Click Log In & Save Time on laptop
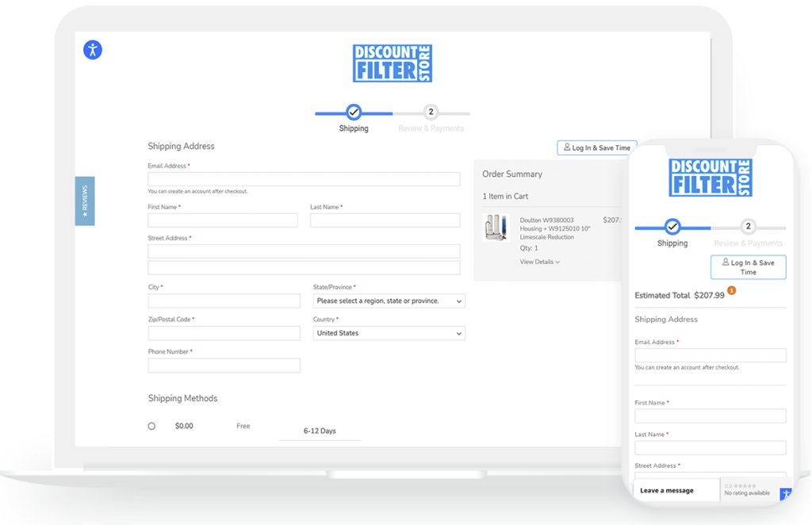The height and width of the screenshot is (525, 812). (x=597, y=148)
